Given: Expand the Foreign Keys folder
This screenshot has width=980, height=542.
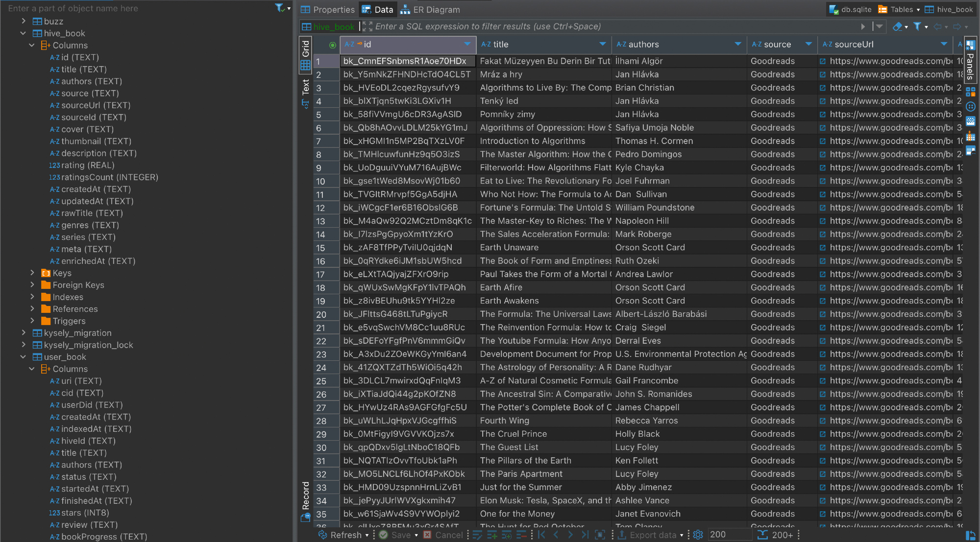Looking at the screenshot, I should 32,285.
